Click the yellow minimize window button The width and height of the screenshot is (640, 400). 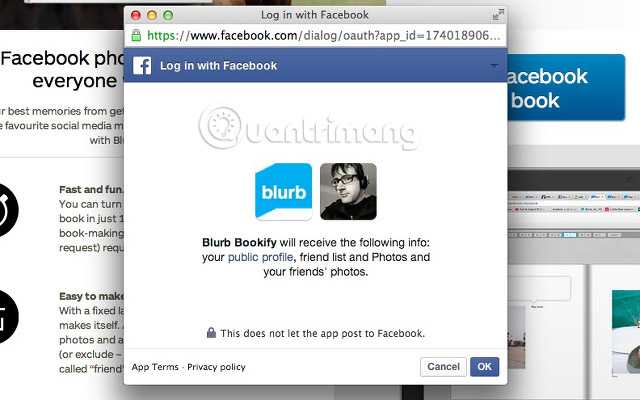pos(152,15)
